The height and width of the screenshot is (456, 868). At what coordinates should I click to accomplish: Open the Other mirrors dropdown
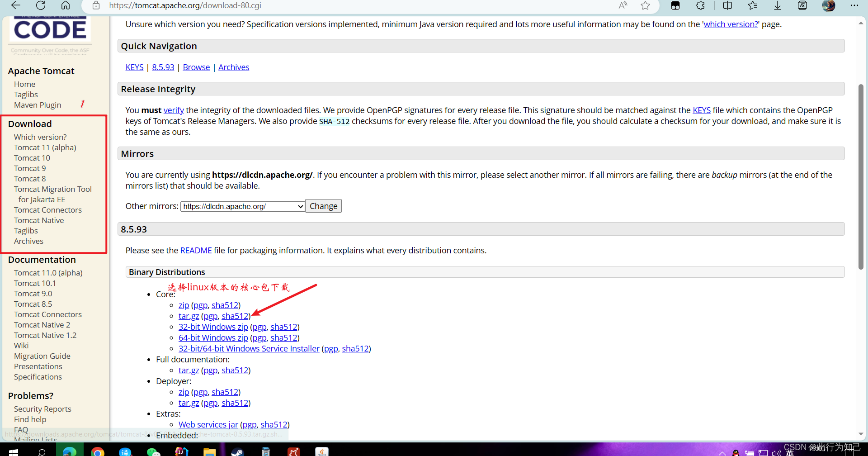point(242,206)
